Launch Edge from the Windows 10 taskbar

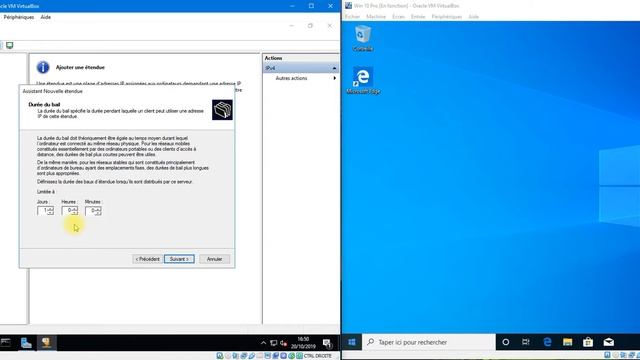[547, 342]
